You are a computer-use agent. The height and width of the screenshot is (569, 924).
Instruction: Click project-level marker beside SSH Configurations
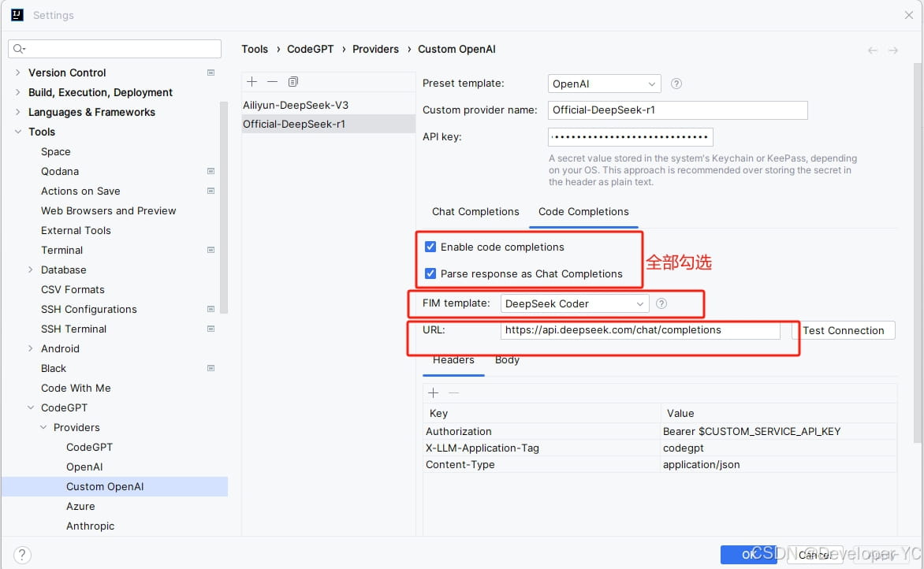(211, 309)
